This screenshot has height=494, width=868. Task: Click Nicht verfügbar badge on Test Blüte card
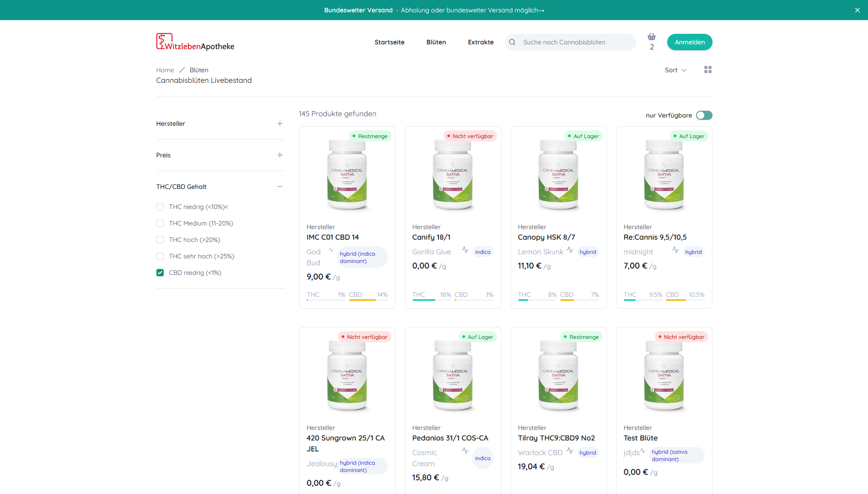click(x=681, y=337)
